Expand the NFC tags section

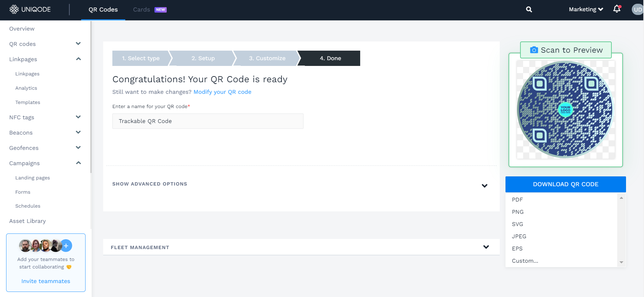pyautogui.click(x=78, y=117)
